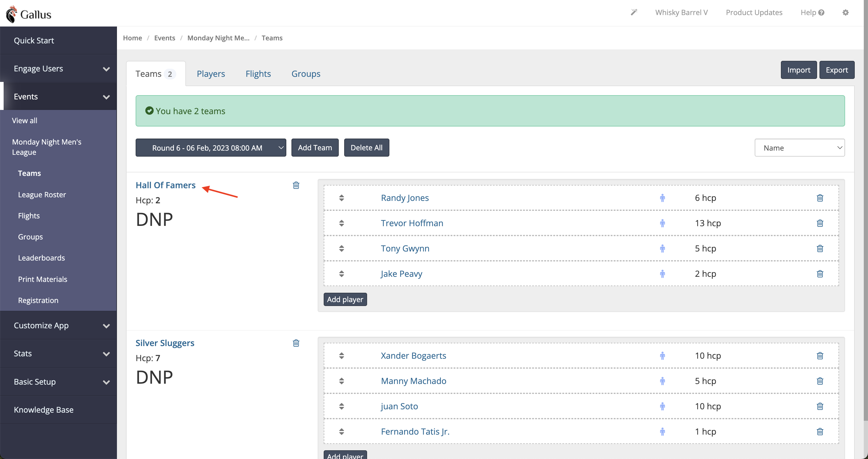Open Randy Jones player link

point(405,198)
